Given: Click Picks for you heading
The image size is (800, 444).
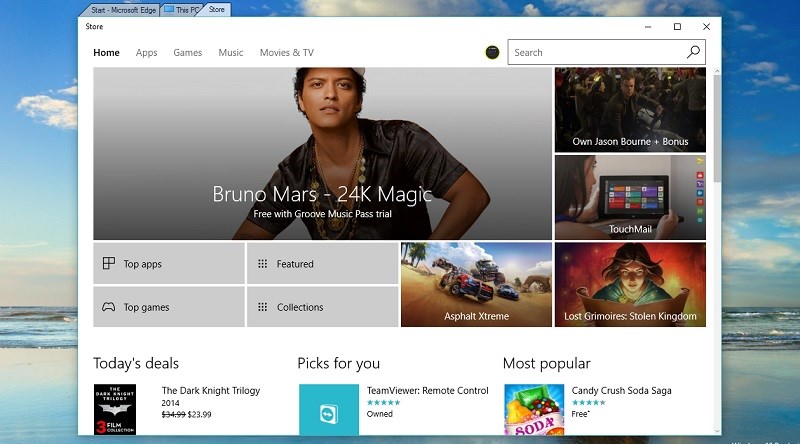Looking at the screenshot, I should click(339, 363).
